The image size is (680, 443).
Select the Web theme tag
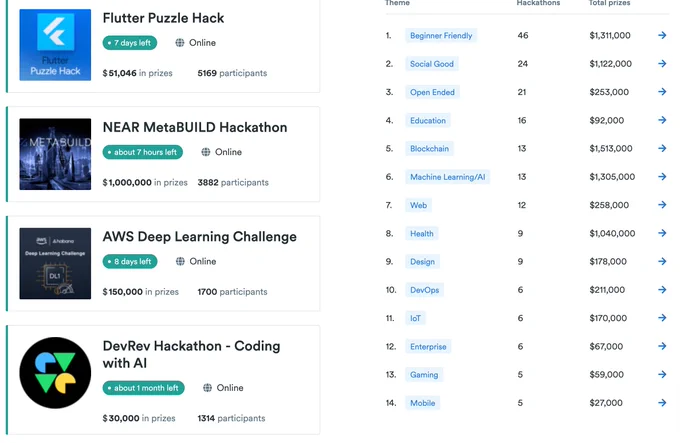pyautogui.click(x=418, y=205)
